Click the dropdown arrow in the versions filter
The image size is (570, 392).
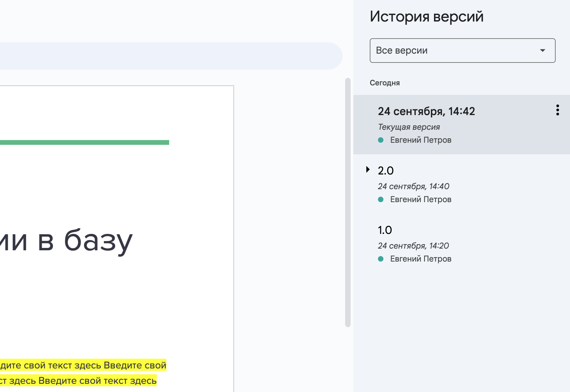pos(542,51)
